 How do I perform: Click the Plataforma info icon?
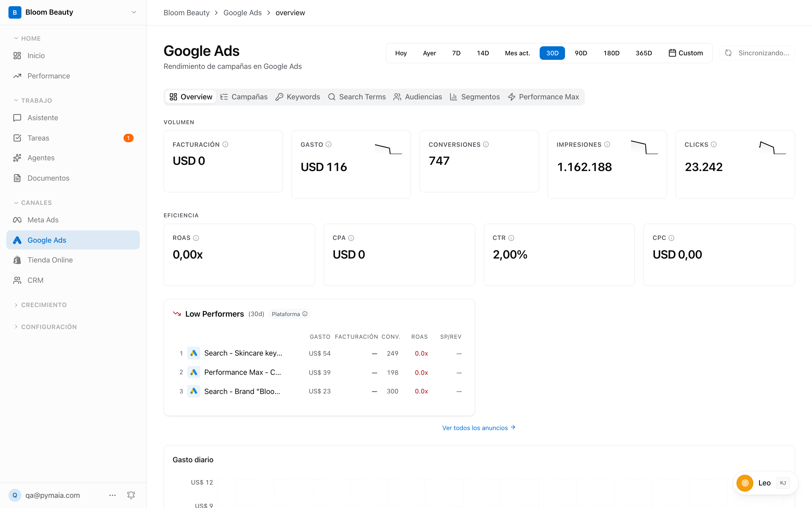tap(305, 314)
